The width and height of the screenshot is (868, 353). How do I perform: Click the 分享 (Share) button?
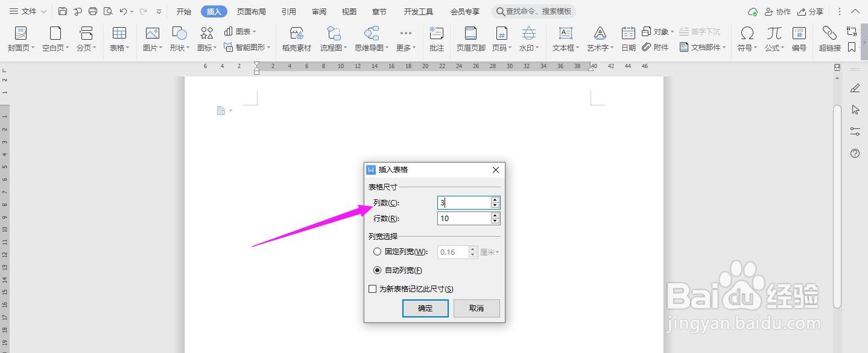pyautogui.click(x=810, y=11)
